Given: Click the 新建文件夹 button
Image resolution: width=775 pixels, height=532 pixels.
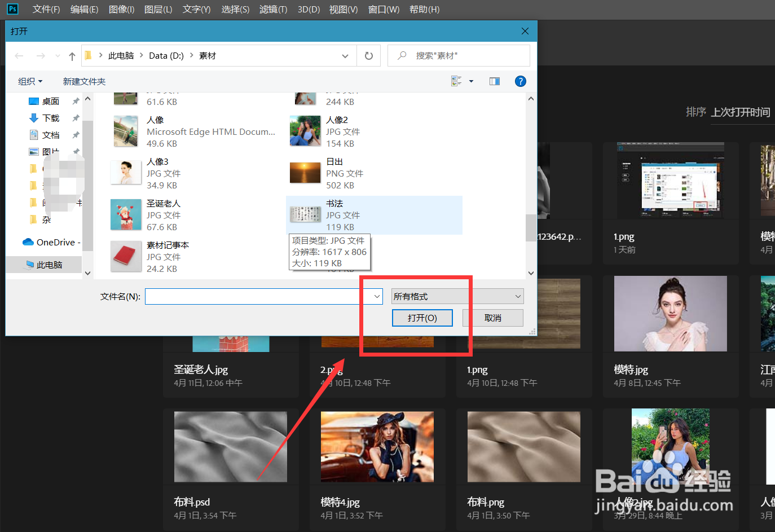Looking at the screenshot, I should click(84, 81).
